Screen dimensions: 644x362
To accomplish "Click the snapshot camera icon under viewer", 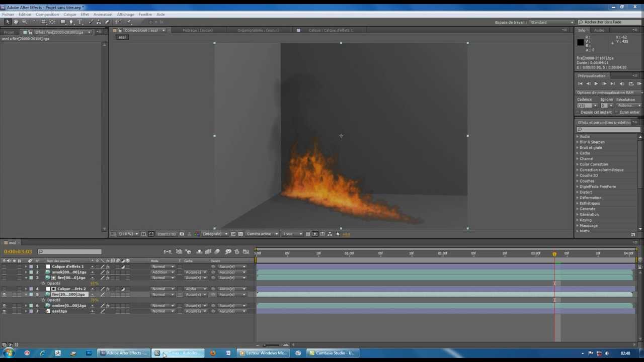I will click(182, 234).
